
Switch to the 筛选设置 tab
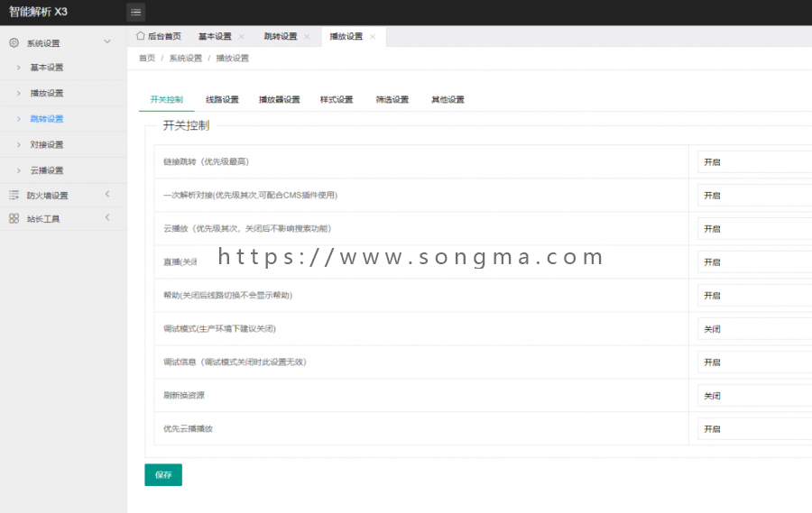392,99
